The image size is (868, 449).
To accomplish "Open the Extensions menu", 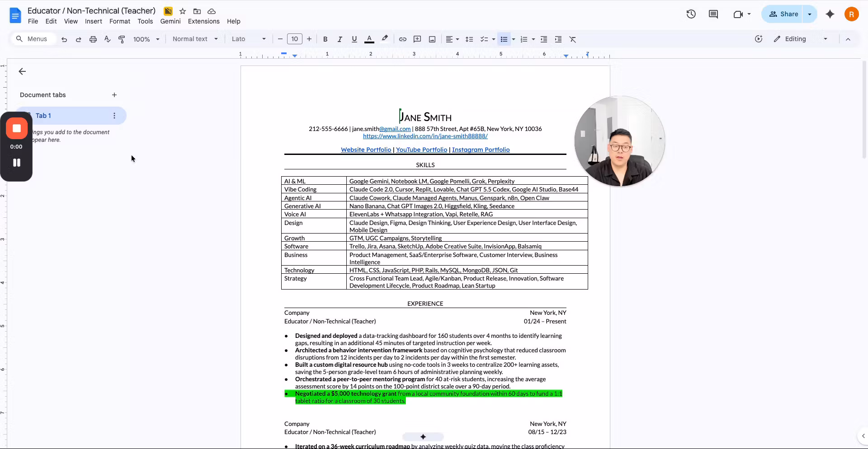I will tap(204, 21).
